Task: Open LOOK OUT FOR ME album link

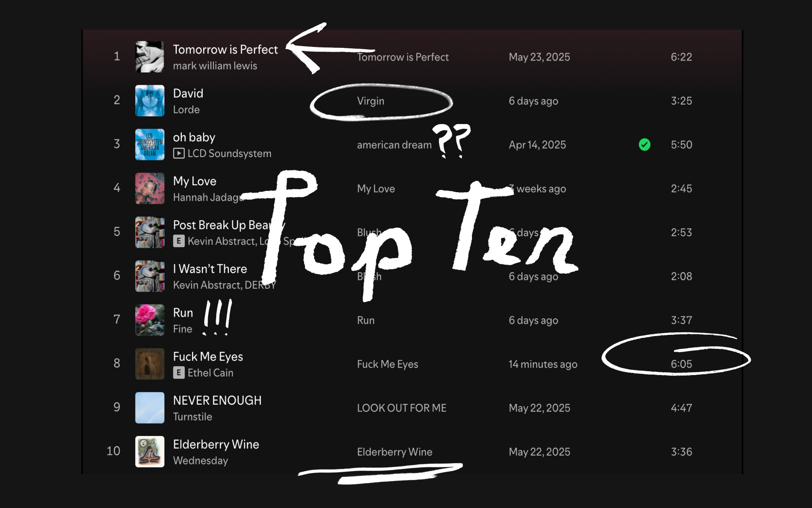Action: [x=401, y=408]
